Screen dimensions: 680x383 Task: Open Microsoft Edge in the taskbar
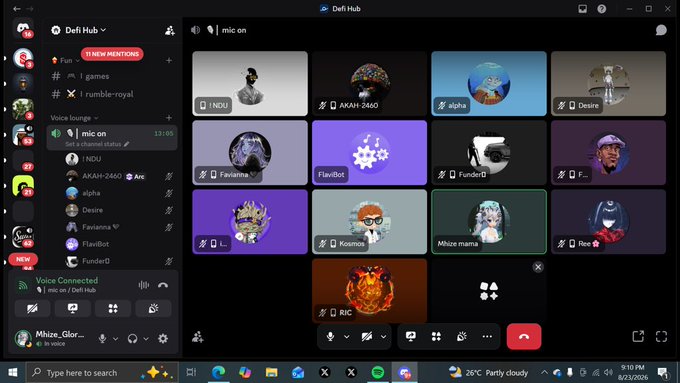click(x=218, y=372)
